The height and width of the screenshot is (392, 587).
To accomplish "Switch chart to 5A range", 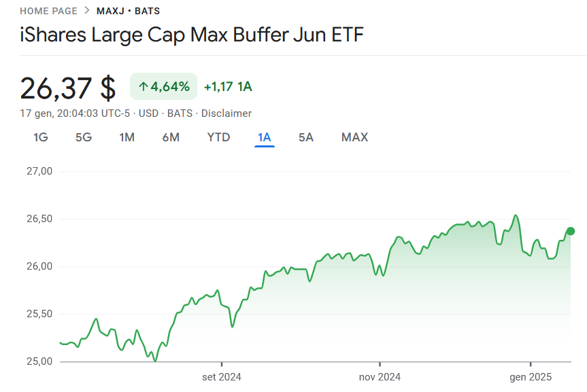I will [306, 137].
